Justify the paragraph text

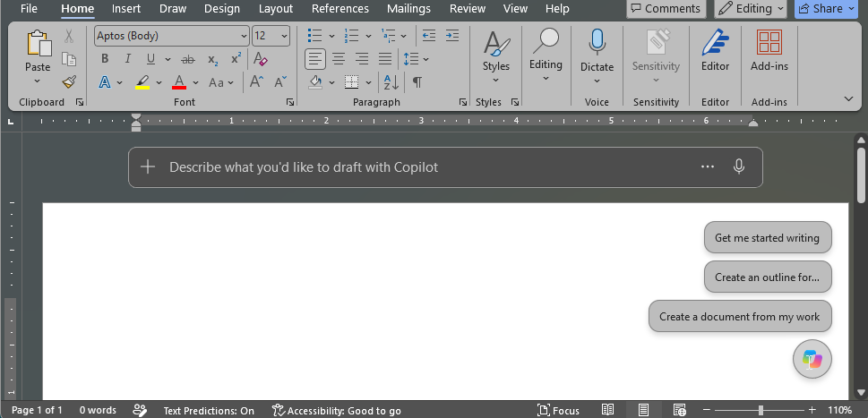(x=385, y=58)
